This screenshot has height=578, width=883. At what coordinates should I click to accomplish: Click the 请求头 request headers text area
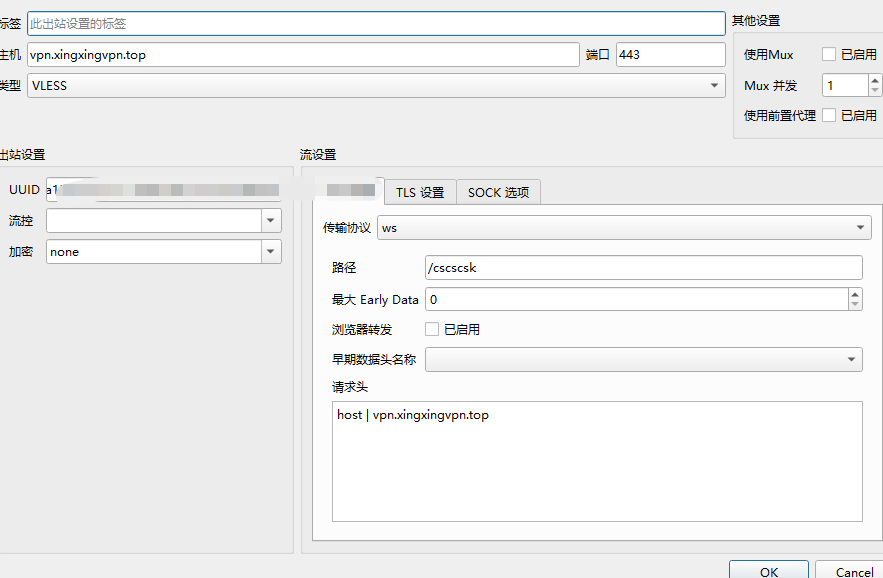point(597,460)
